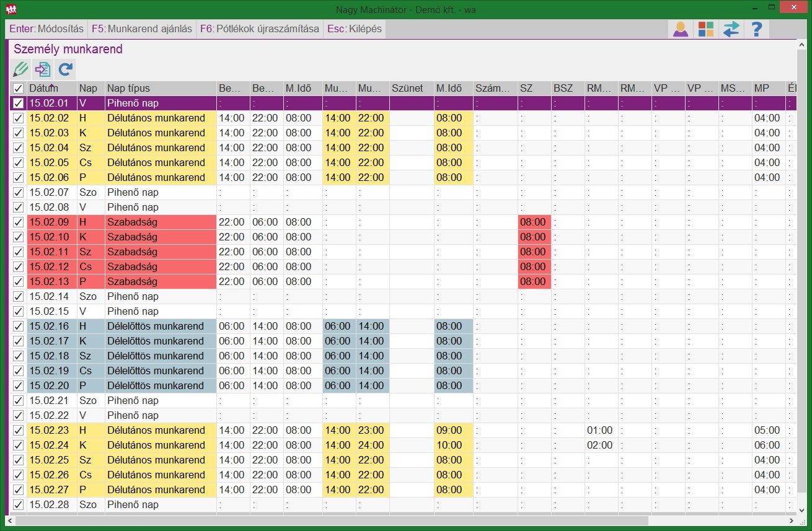Open help with the question mark icon
812x531 pixels.
point(756,29)
